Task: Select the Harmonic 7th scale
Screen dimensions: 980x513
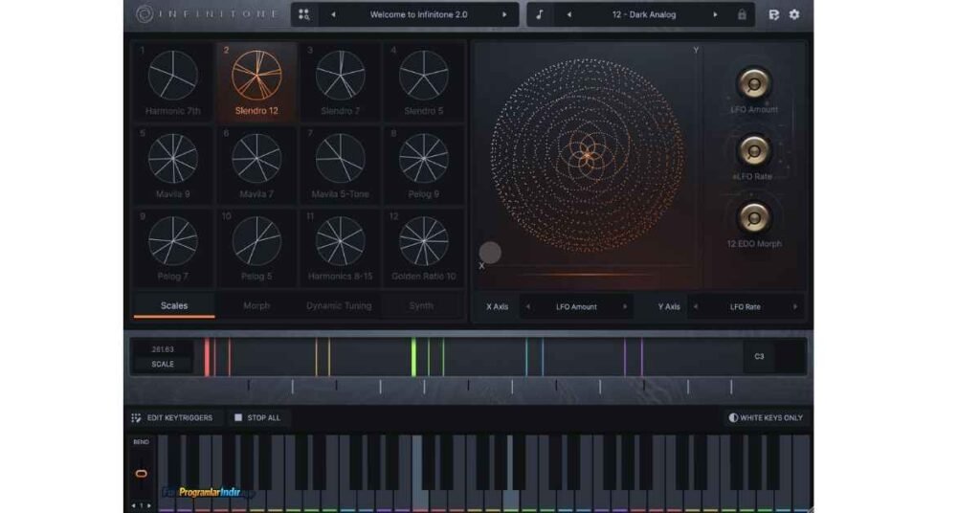Action: tap(173, 80)
